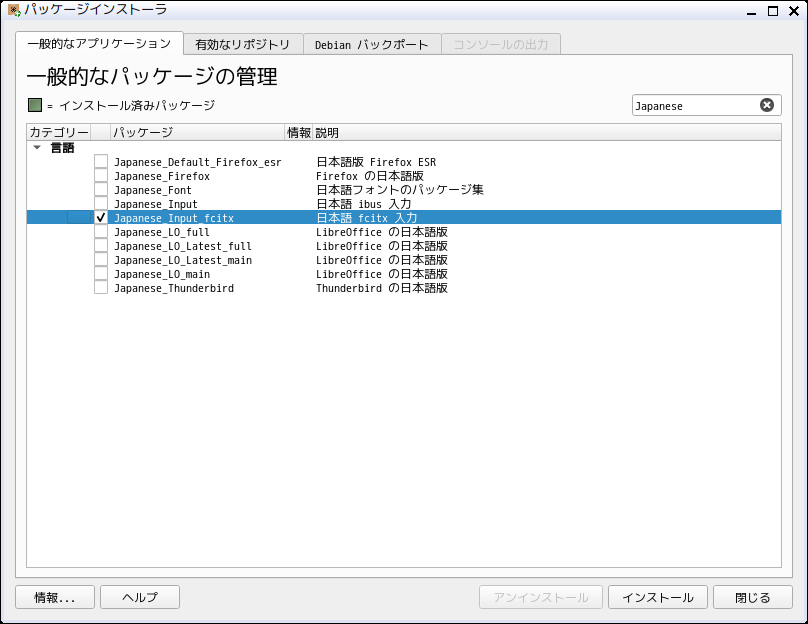Select the Japanese_LO_Latest_full package name
The width and height of the screenshot is (808, 624).
click(x=183, y=246)
